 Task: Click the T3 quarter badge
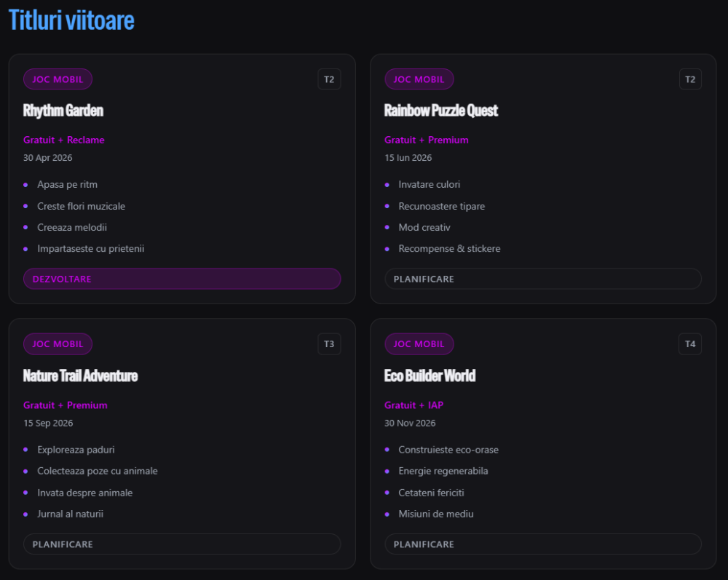click(329, 344)
